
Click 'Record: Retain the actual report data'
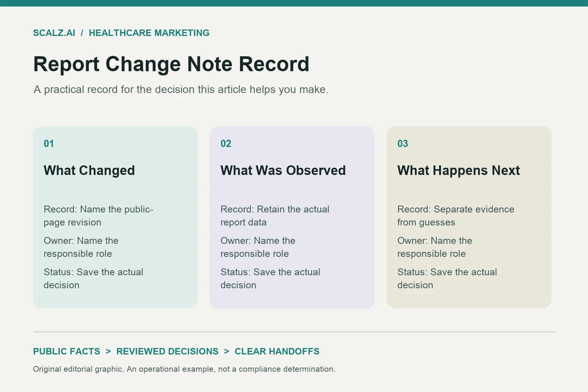[275, 216]
